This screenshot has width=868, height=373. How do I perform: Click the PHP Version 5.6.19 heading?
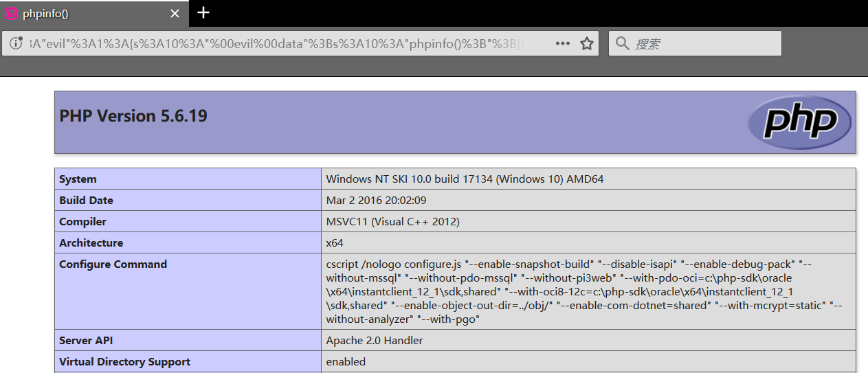[133, 116]
